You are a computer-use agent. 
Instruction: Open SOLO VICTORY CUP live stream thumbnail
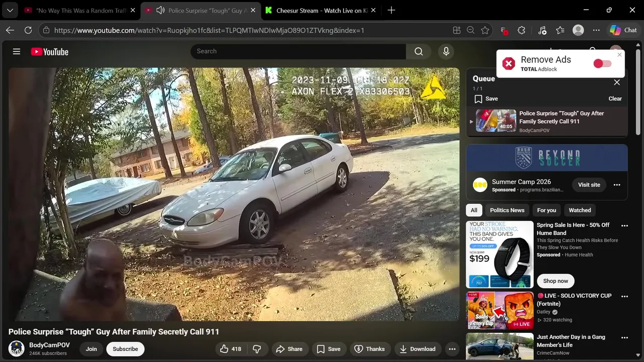tap(500, 311)
